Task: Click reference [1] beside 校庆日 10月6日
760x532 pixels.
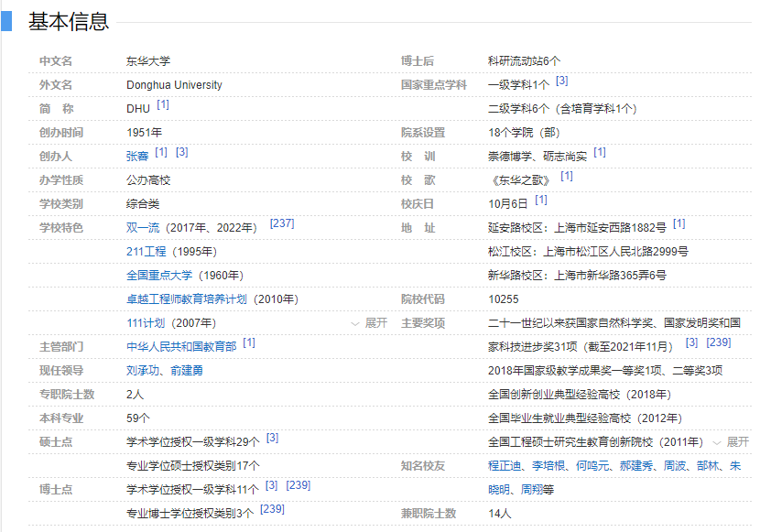Action: 541,200
